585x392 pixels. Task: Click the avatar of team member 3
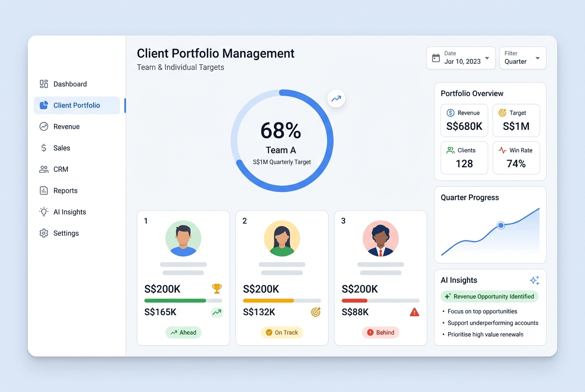pyautogui.click(x=380, y=239)
